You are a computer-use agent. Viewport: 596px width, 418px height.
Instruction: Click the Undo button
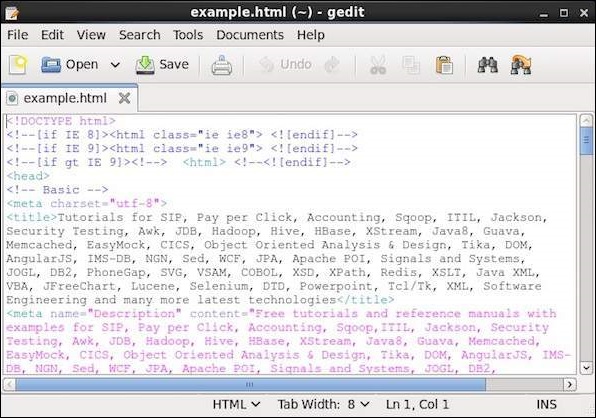(x=285, y=65)
